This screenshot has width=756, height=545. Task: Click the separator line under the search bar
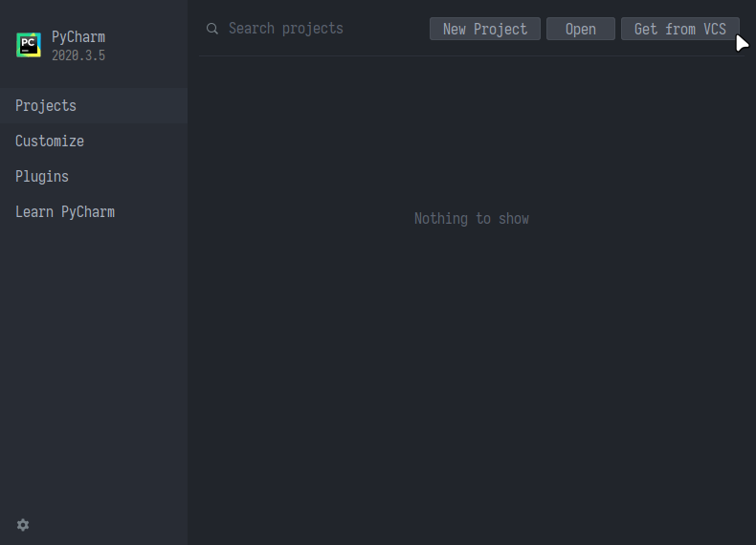[x=471, y=55]
